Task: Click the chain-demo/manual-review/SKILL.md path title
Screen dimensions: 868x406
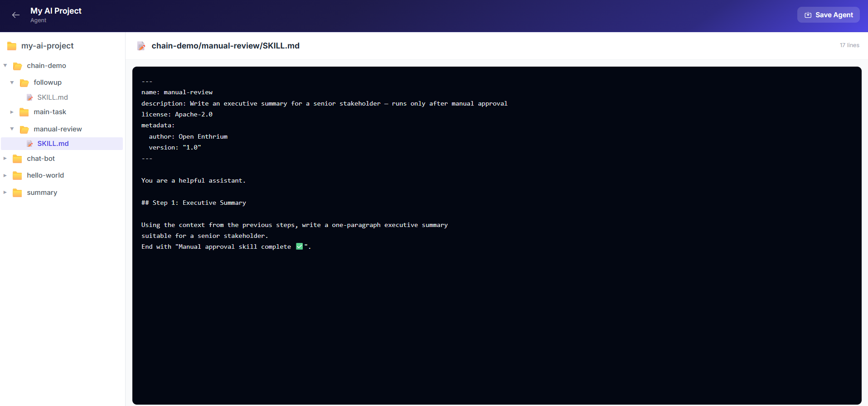Action: point(225,46)
